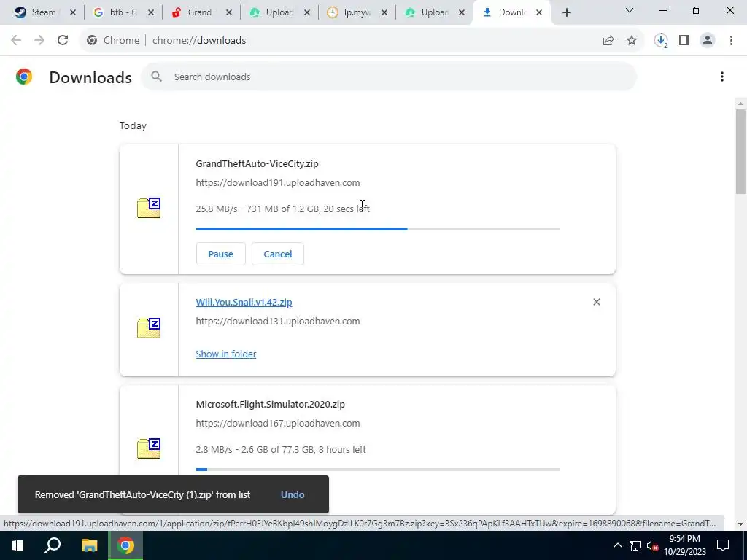Click the Microsoft.Flight.Simulator.2020.zip filename
The image size is (747, 560).
tap(270, 404)
